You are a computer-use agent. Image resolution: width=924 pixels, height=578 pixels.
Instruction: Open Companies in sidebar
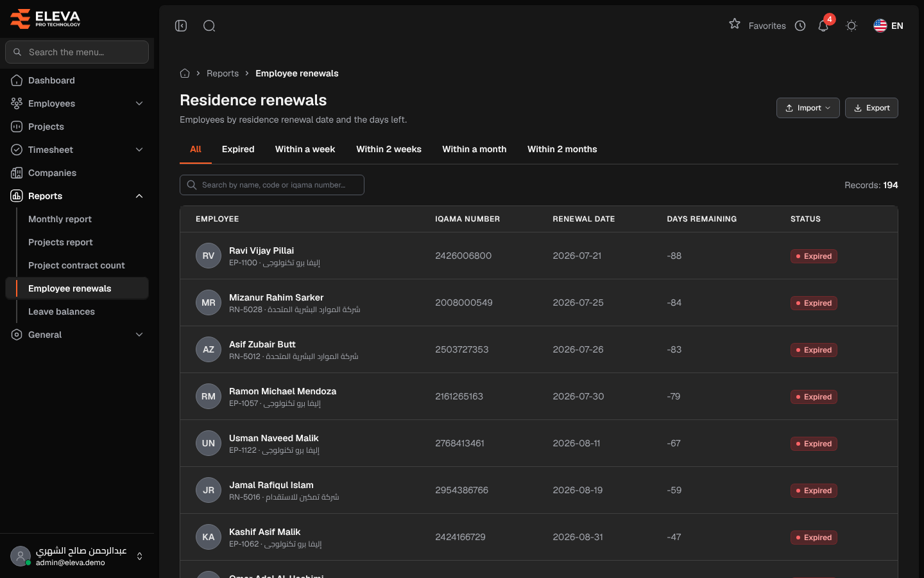[77, 173]
